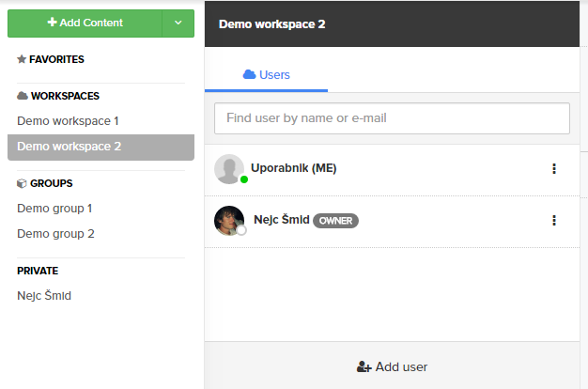
Task: Click Nejc Šmid's profile photo
Action: tap(229, 221)
